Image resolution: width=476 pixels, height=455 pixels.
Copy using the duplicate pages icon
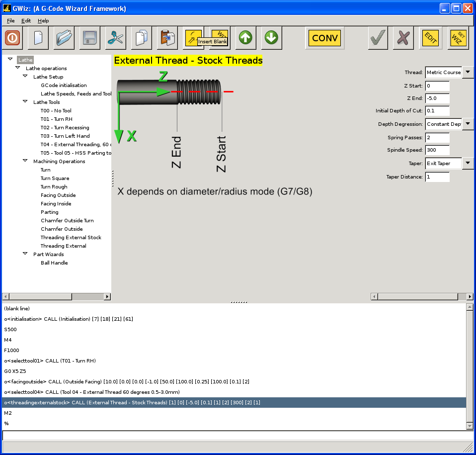tap(142, 38)
